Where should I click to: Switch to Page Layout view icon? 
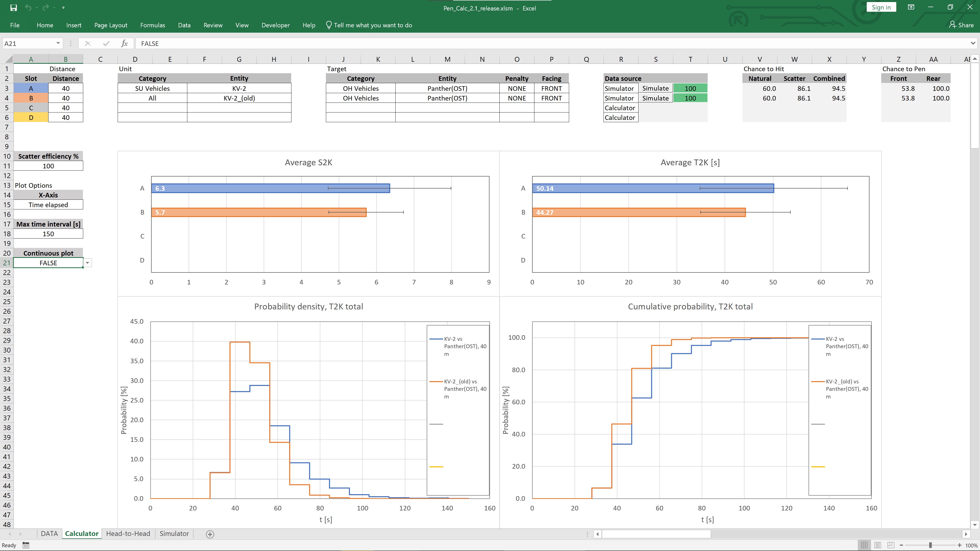pos(877,545)
